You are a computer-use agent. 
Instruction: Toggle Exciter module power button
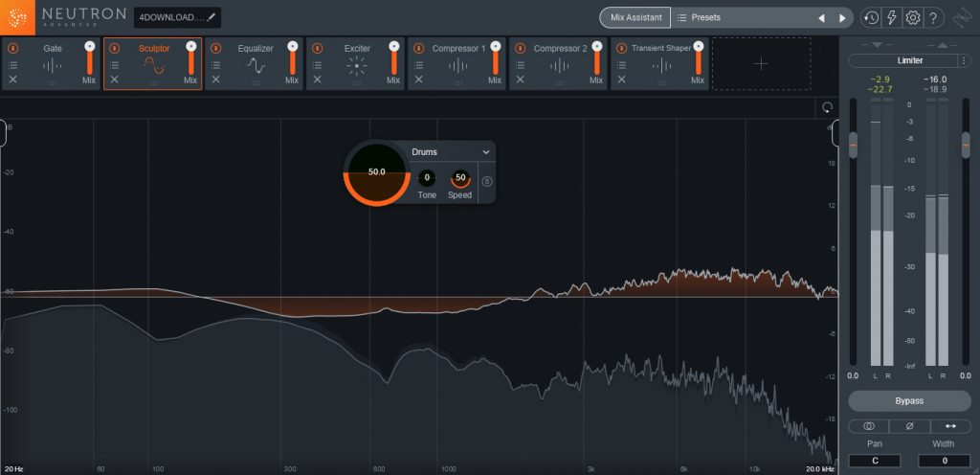pyautogui.click(x=318, y=48)
